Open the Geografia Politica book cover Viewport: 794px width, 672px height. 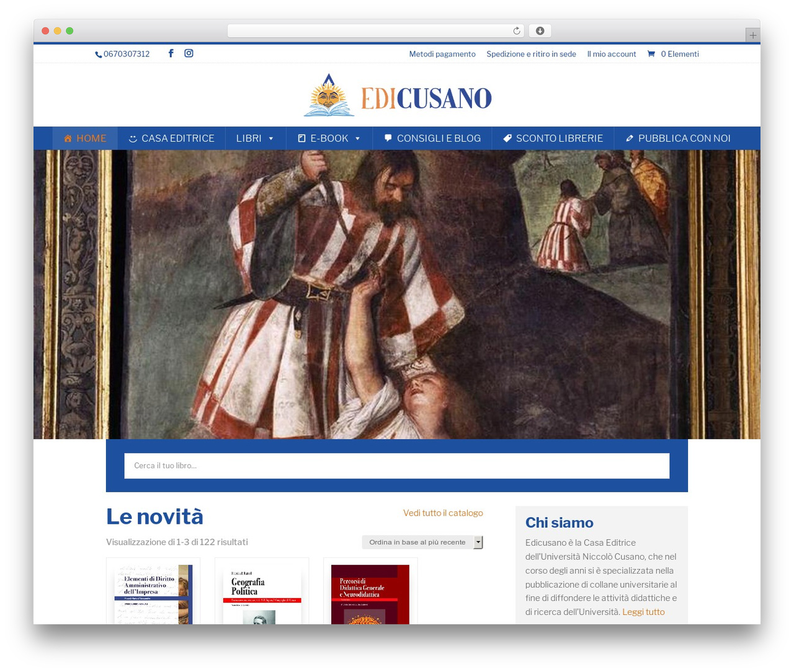262,594
